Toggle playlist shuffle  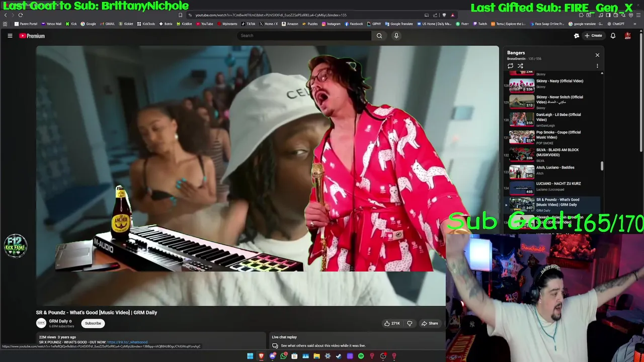pyautogui.click(x=520, y=66)
